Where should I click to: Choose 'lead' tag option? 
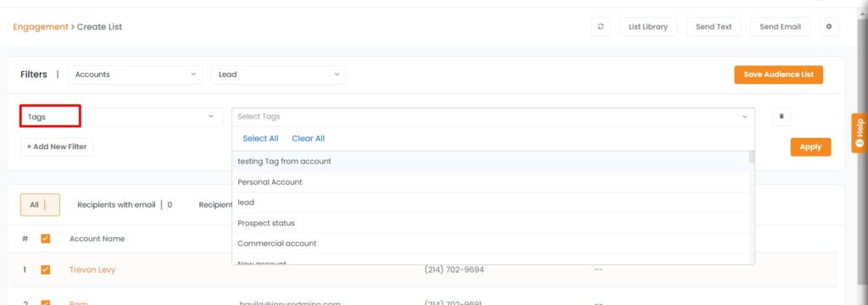click(x=491, y=202)
